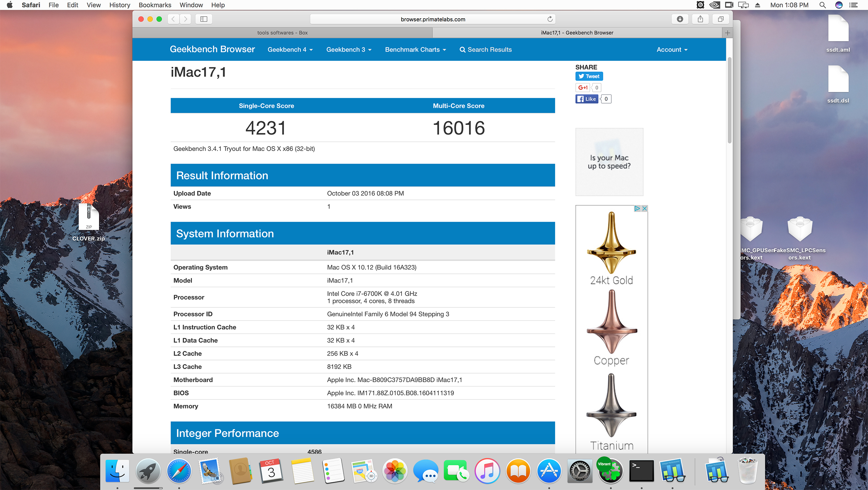Select the CLOVER.zip file on desktop

pos(88,222)
